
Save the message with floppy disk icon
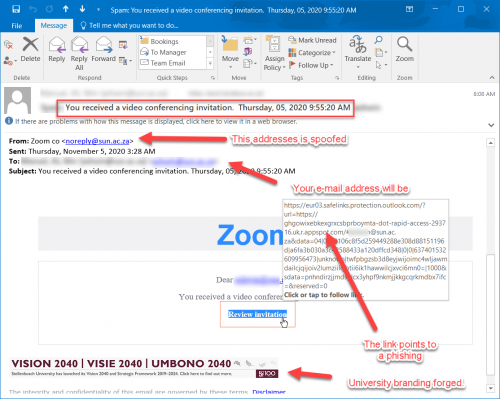point(16,9)
